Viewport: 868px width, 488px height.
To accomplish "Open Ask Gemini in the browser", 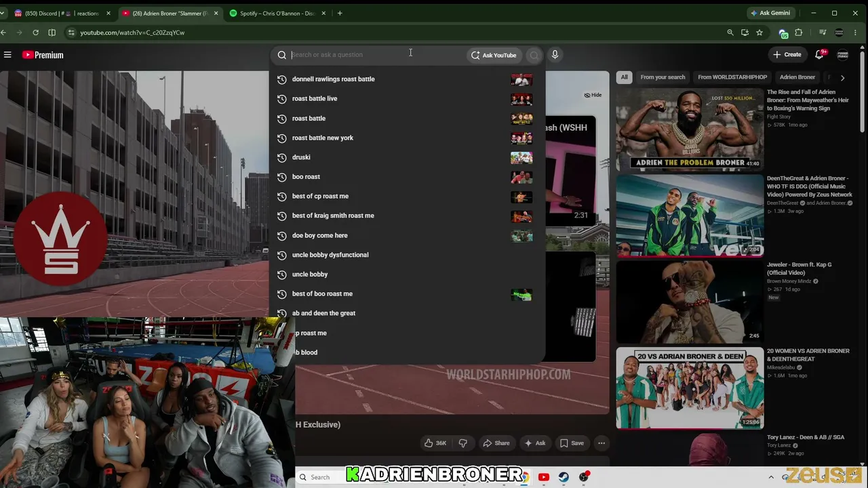I will 770,13.
